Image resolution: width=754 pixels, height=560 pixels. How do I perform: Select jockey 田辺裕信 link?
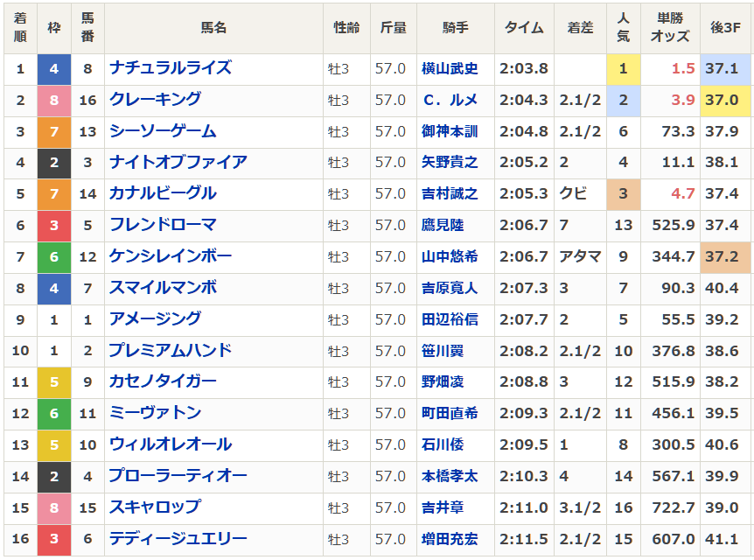coord(450,319)
